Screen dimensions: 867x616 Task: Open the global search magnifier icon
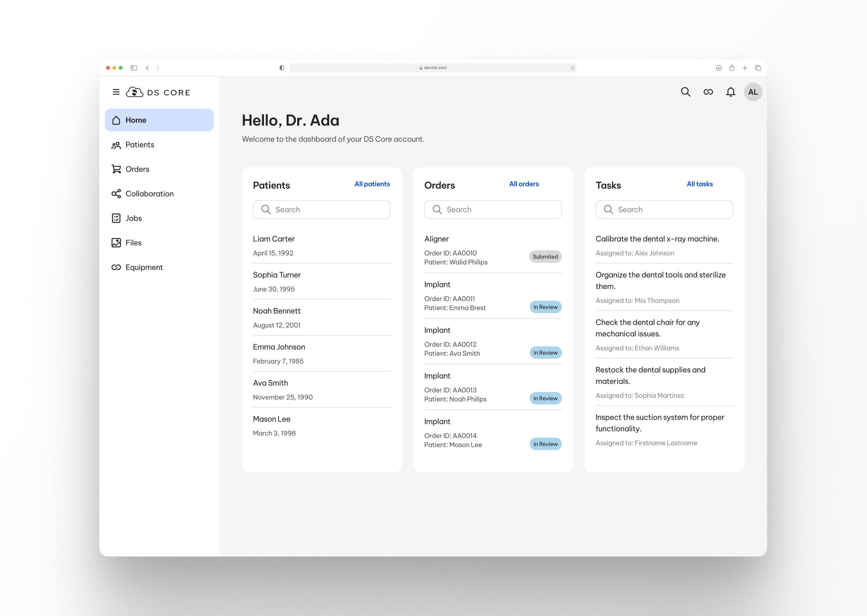[x=685, y=92]
